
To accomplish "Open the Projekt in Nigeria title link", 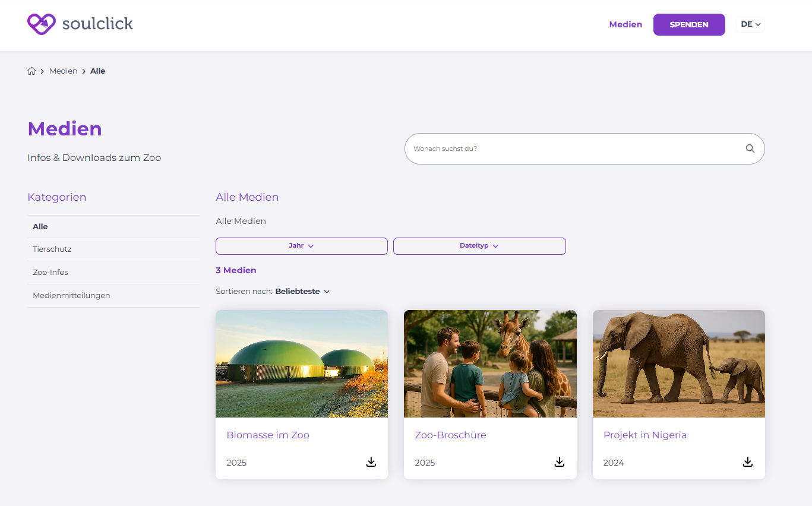I will point(645,435).
